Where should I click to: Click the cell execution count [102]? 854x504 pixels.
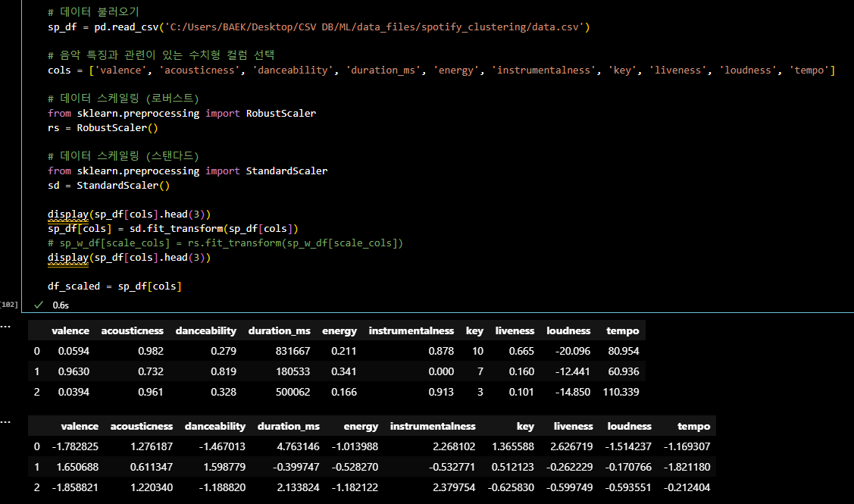[9, 305]
